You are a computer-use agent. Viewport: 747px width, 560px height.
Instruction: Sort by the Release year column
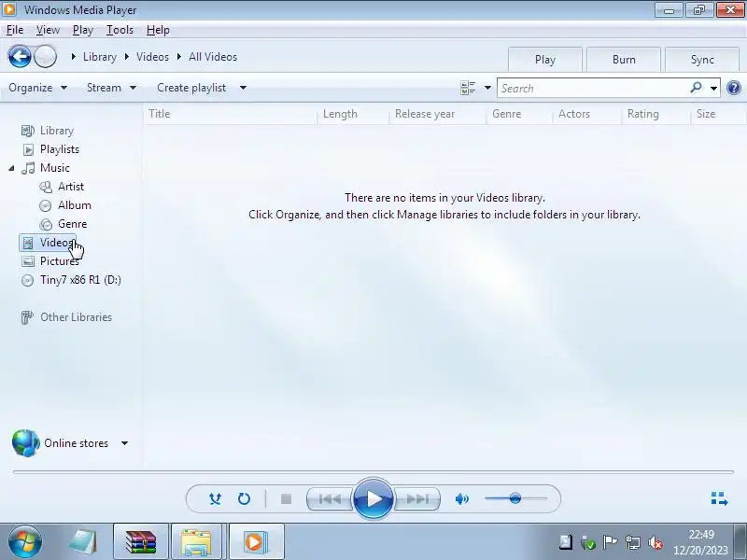tap(438, 114)
